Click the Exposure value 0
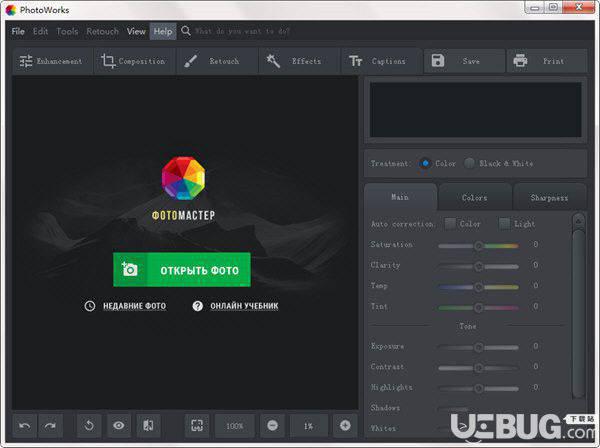 pyautogui.click(x=536, y=346)
